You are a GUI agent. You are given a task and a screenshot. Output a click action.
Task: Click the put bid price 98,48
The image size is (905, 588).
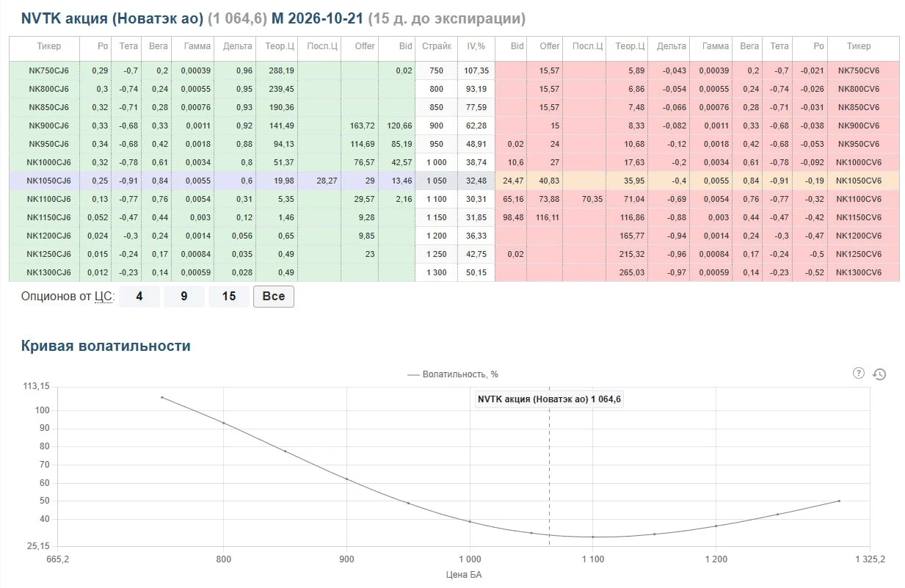coord(513,217)
